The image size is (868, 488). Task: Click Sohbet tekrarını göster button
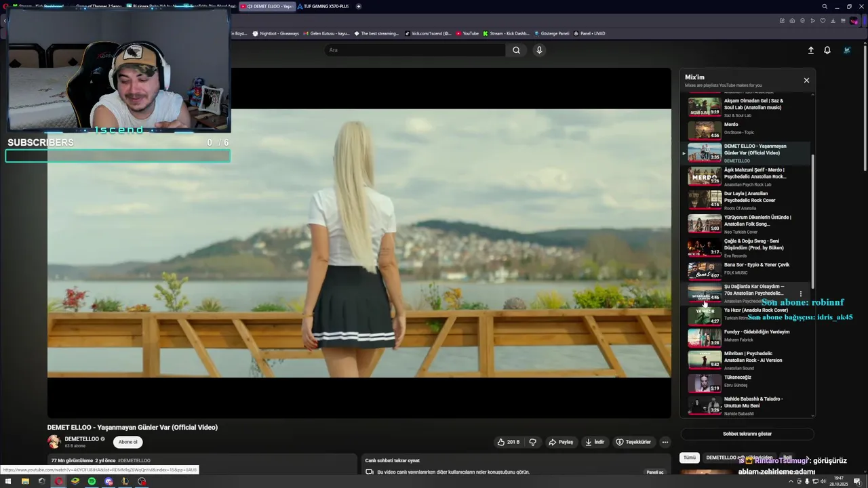click(747, 434)
